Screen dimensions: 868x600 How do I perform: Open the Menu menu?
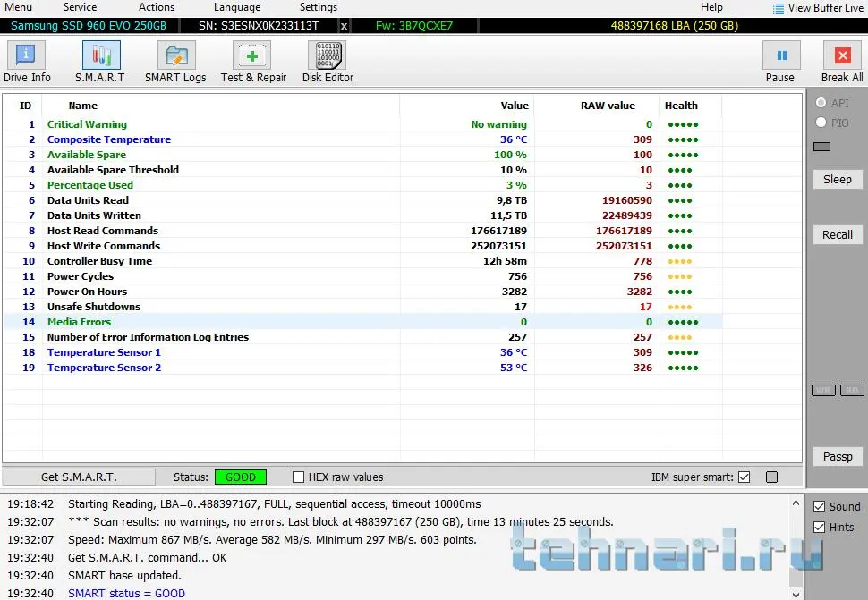pyautogui.click(x=18, y=7)
